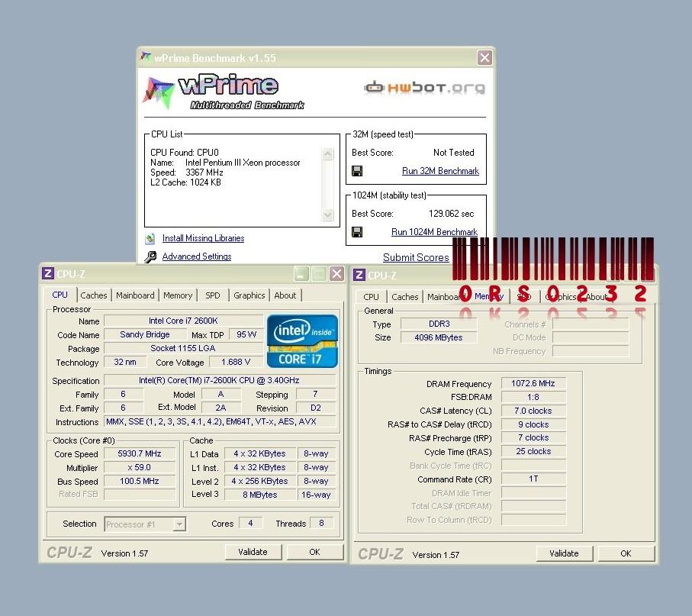Click the 32M benchmark save floppy icon
The width and height of the screenshot is (692, 616).
tap(357, 171)
